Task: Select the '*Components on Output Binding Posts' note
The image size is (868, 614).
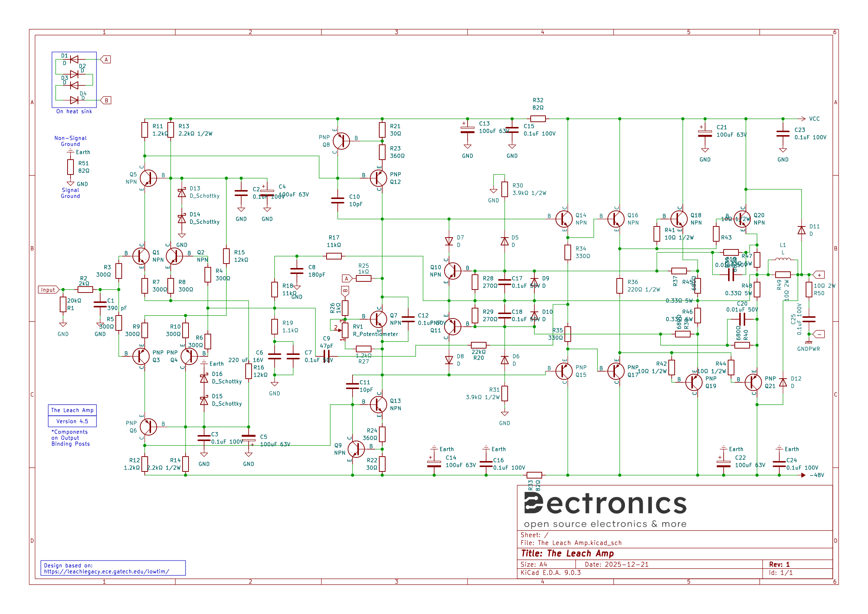Action: click(70, 438)
